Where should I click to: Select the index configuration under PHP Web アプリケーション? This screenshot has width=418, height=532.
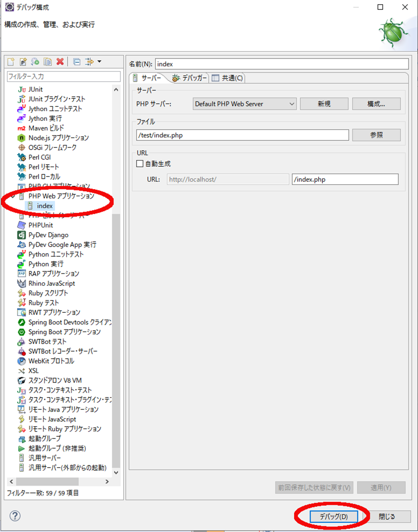coord(44,206)
